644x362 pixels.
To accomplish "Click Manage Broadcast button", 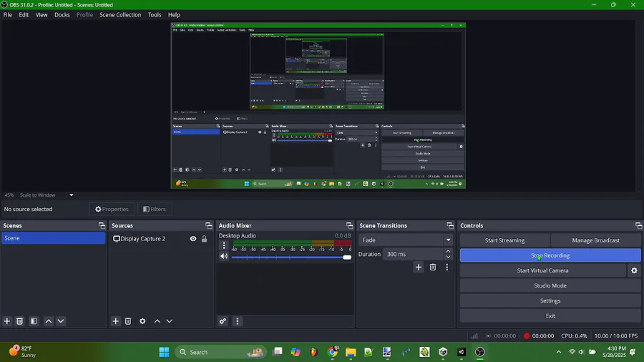I will [596, 240].
